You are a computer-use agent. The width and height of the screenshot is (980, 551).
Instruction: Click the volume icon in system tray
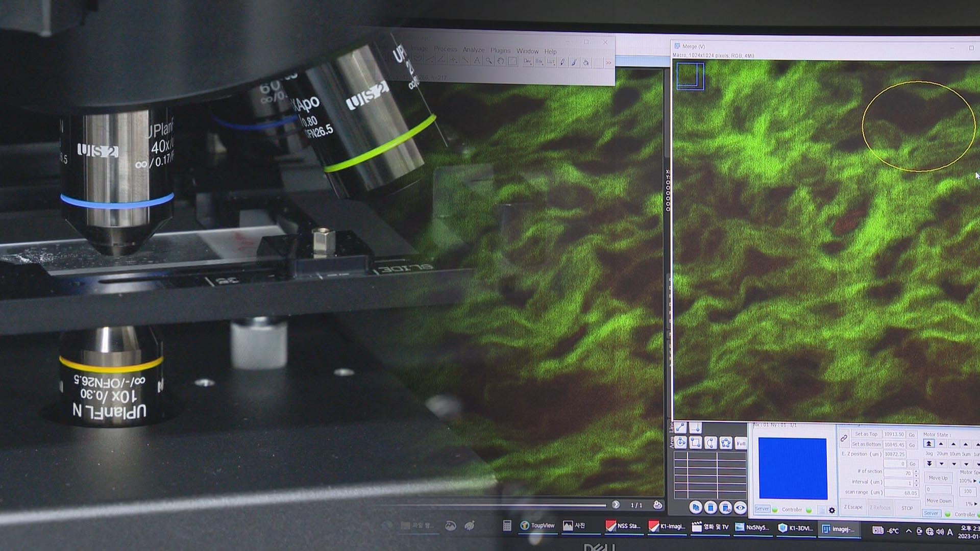click(940, 532)
